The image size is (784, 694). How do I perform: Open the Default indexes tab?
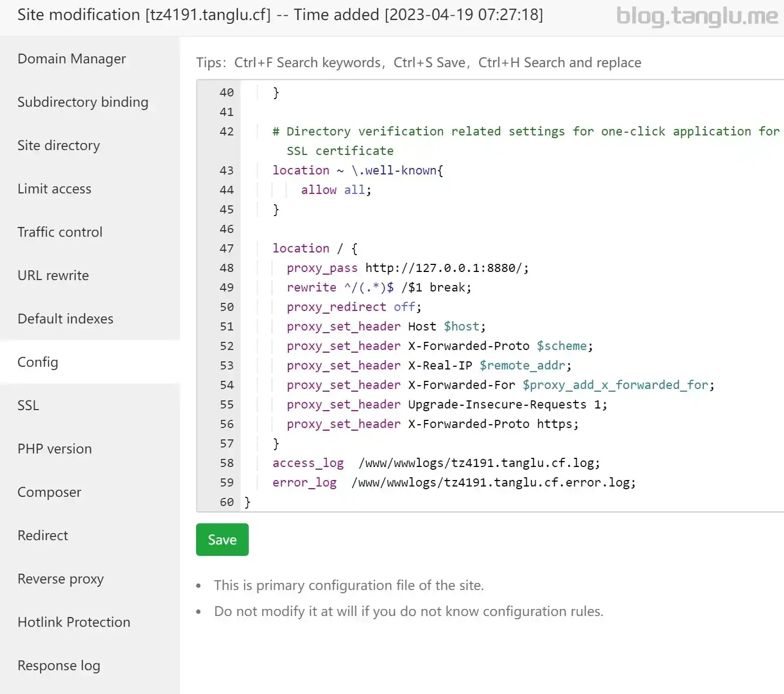(x=65, y=319)
